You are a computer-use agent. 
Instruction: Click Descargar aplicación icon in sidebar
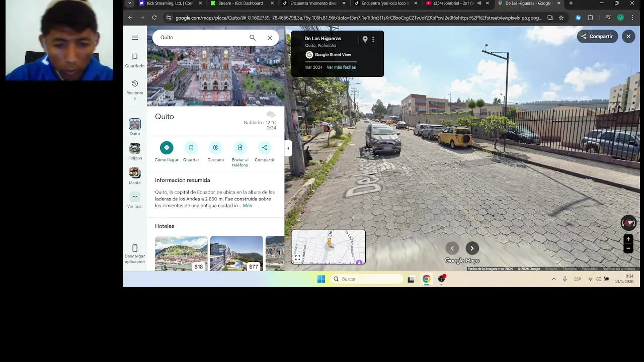135,253
